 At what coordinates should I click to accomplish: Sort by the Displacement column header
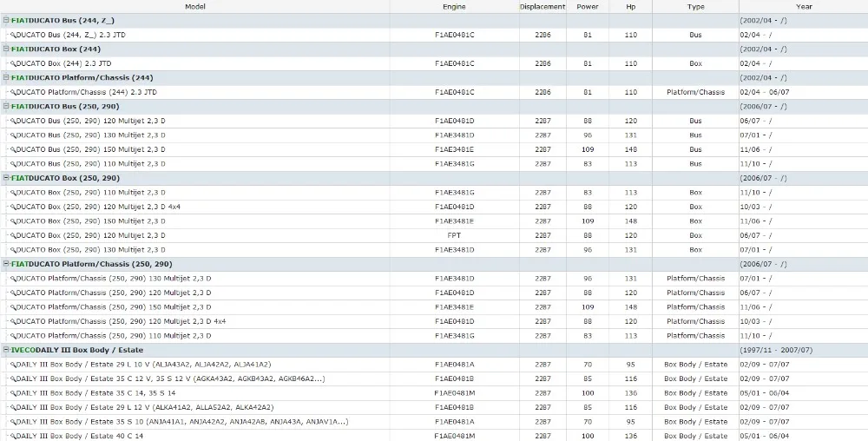coord(542,7)
